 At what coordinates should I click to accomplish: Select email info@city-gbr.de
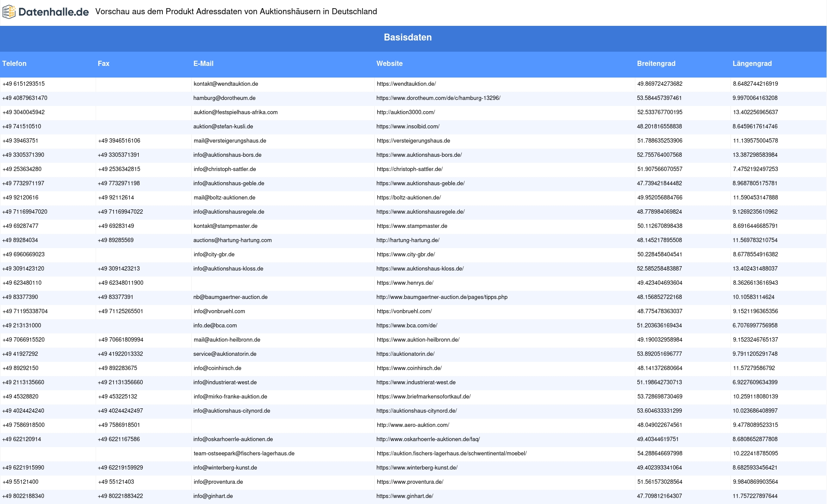click(x=214, y=255)
